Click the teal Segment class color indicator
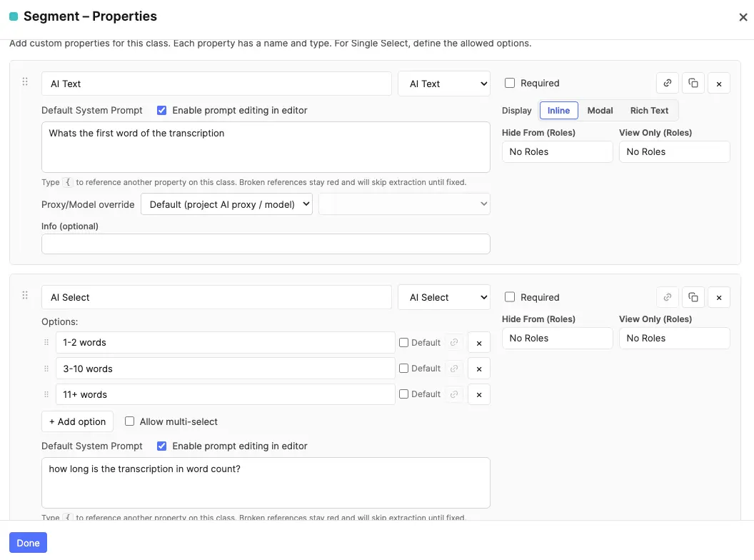The height and width of the screenshot is (560, 754). tap(14, 16)
